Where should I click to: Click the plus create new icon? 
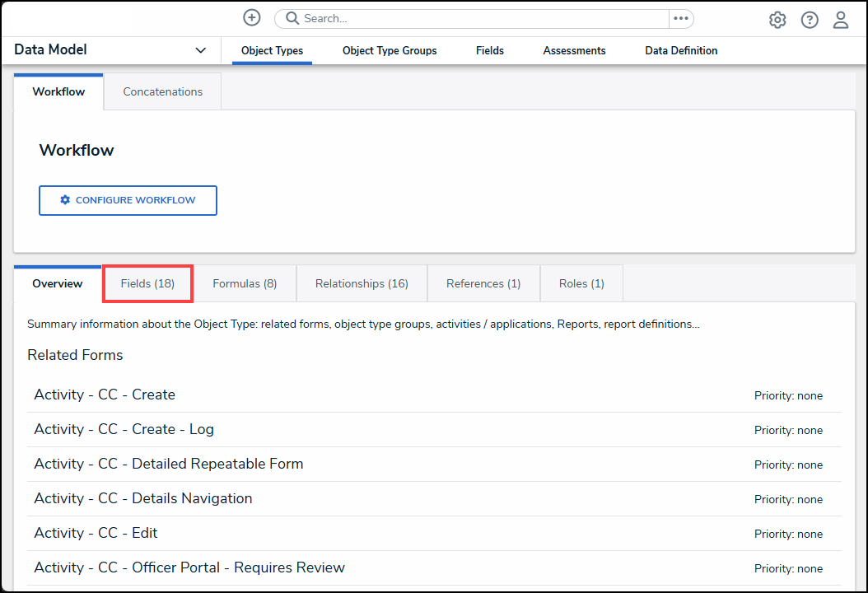252,18
